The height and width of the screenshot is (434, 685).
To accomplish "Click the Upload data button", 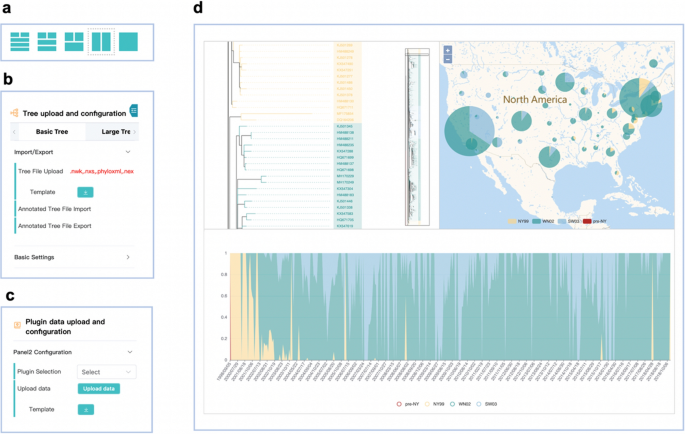I will pyautogui.click(x=99, y=388).
